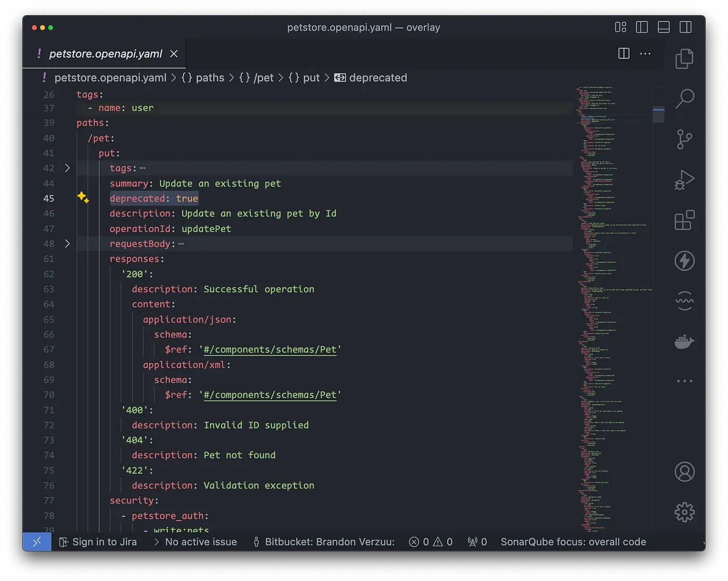This screenshot has height=581, width=728.
Task: Toggle the bottom Panel layout control
Action: 664,27
